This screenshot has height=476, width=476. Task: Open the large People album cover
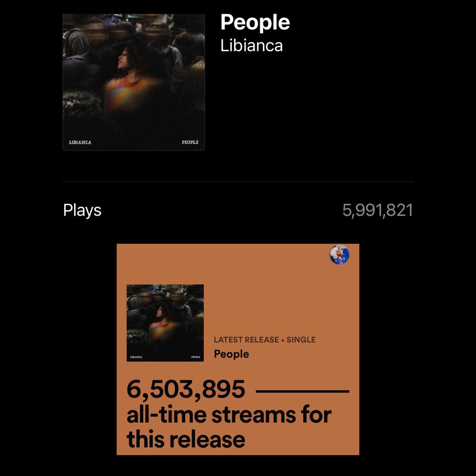coord(134,82)
